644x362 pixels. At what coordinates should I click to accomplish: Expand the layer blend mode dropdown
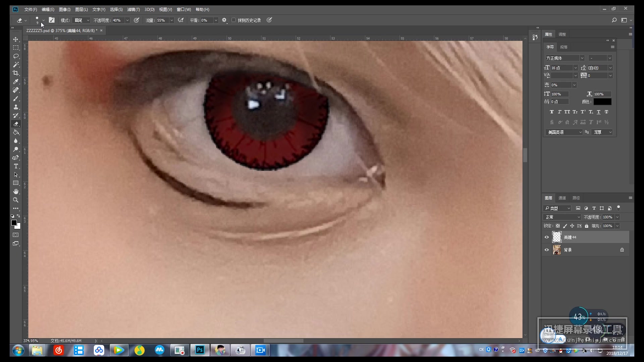click(x=562, y=217)
